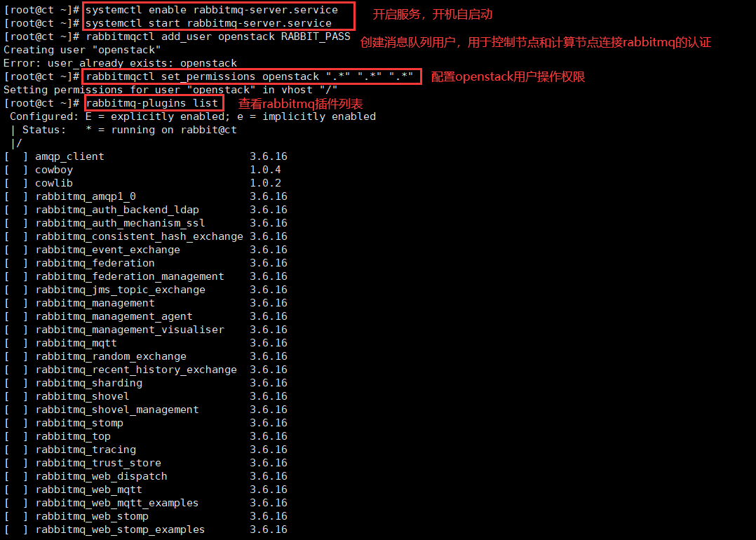Click the rabbitmq_management plugin name

95,303
